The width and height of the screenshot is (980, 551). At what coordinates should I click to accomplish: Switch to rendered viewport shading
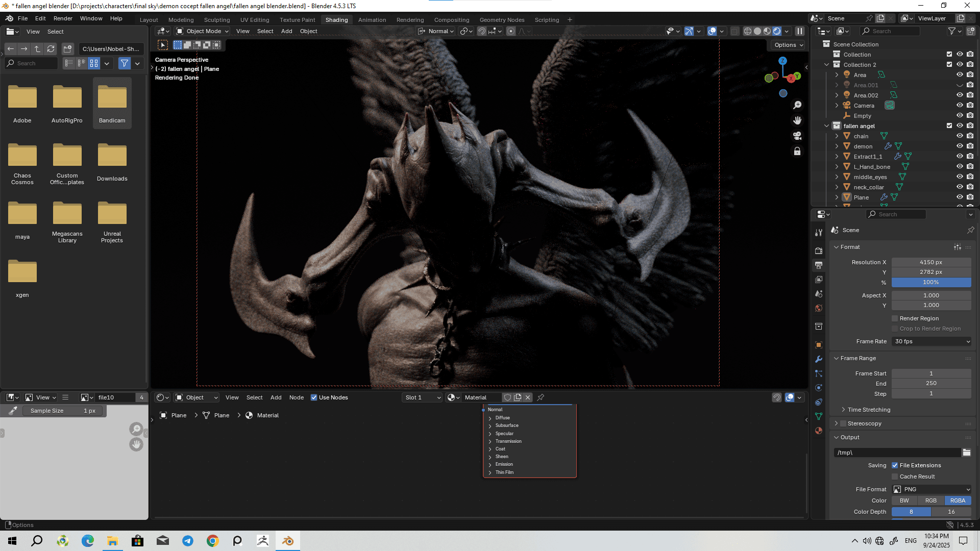click(777, 31)
